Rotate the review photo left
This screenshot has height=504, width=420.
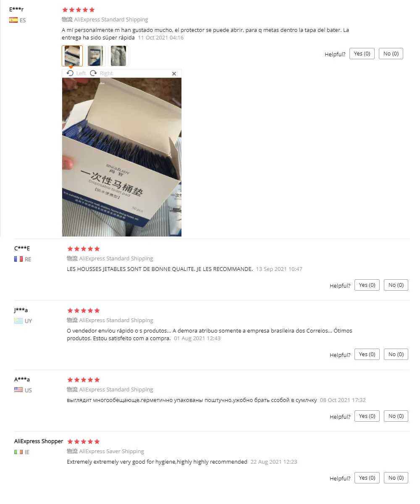tap(76, 73)
